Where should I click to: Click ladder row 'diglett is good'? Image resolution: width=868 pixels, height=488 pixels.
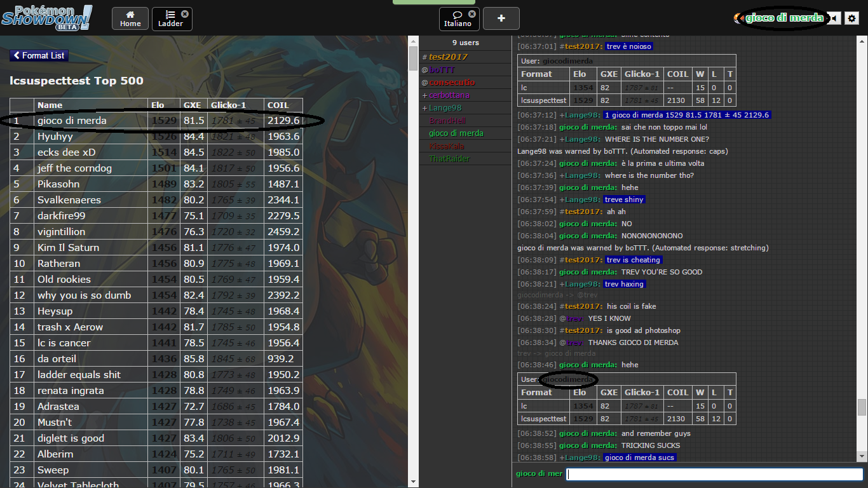[x=156, y=438]
